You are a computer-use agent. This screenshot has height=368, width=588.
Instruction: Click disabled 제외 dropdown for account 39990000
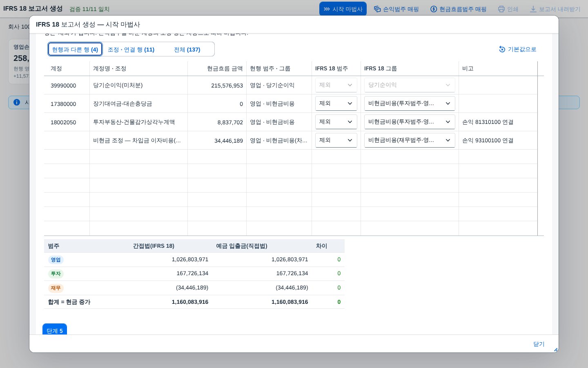click(336, 85)
